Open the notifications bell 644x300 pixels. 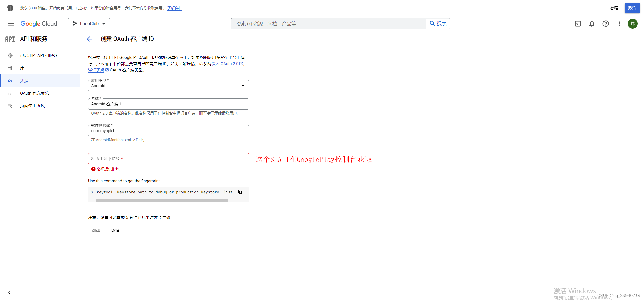(592, 24)
